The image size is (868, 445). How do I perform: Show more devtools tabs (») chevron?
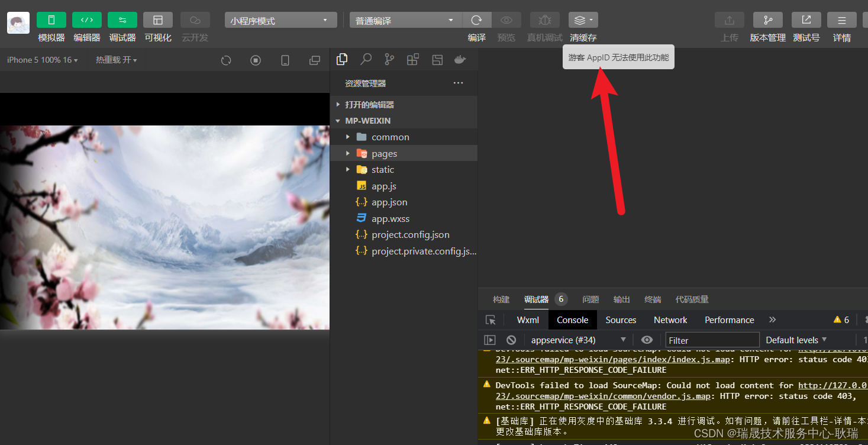click(772, 320)
